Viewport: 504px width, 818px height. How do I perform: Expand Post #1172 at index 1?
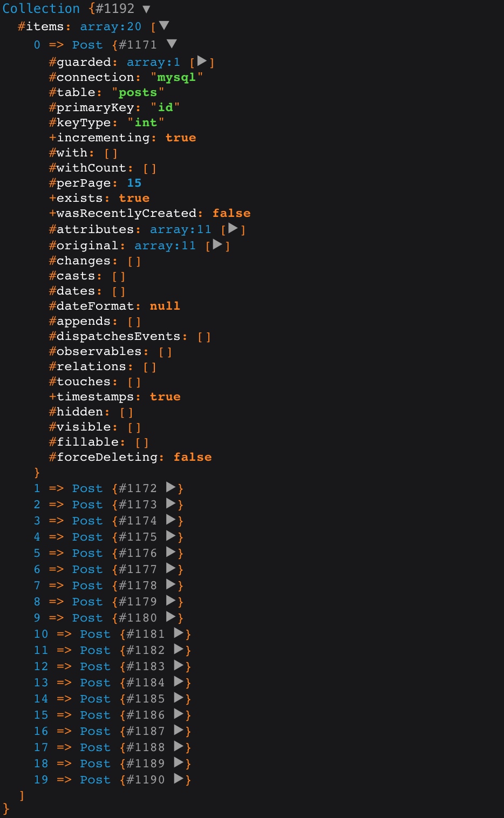pos(171,487)
